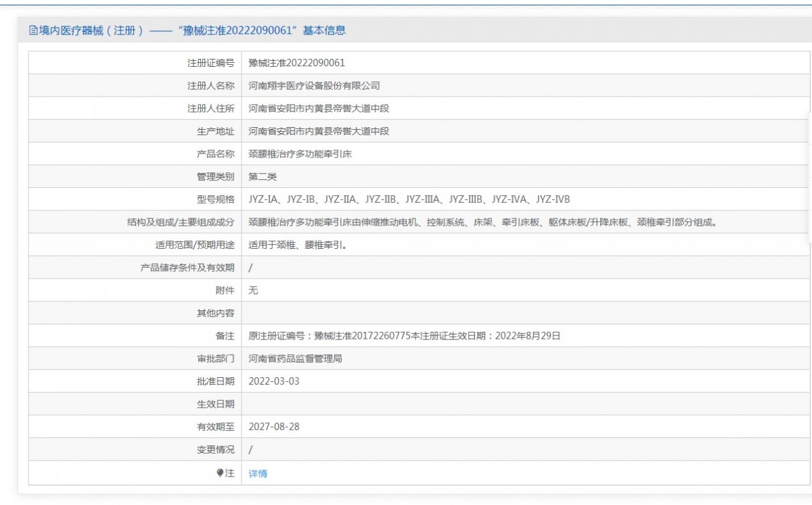812x505 pixels.
Task: Click product name 颈腰椎治疗多功能牵引床
Action: (x=300, y=154)
